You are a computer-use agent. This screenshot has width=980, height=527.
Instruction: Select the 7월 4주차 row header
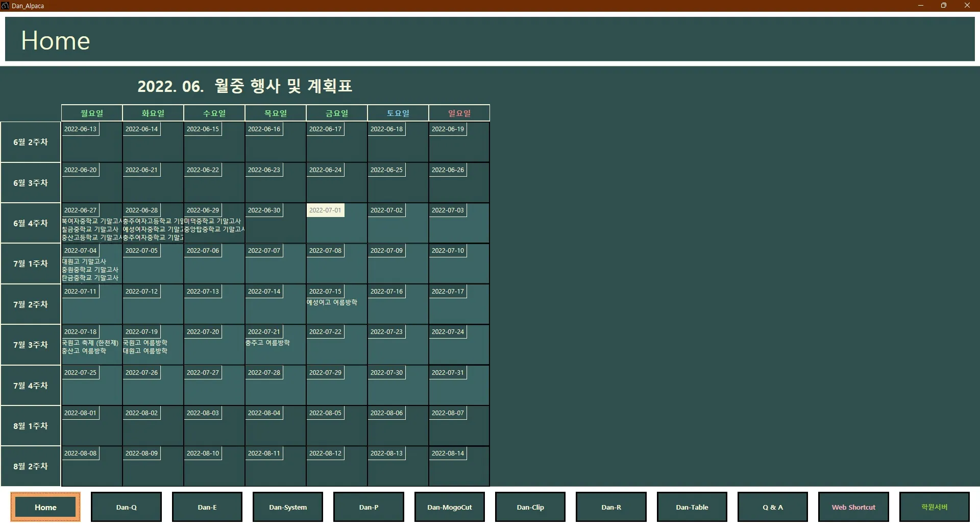click(31, 386)
